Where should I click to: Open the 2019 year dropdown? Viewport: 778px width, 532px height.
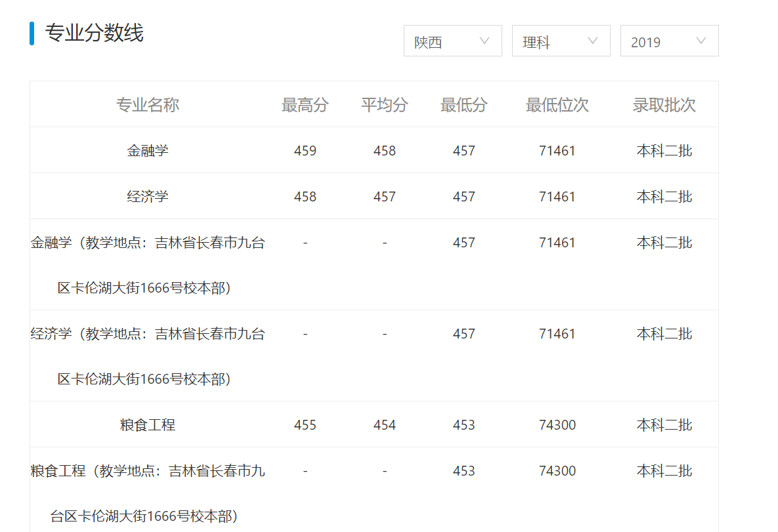(669, 41)
